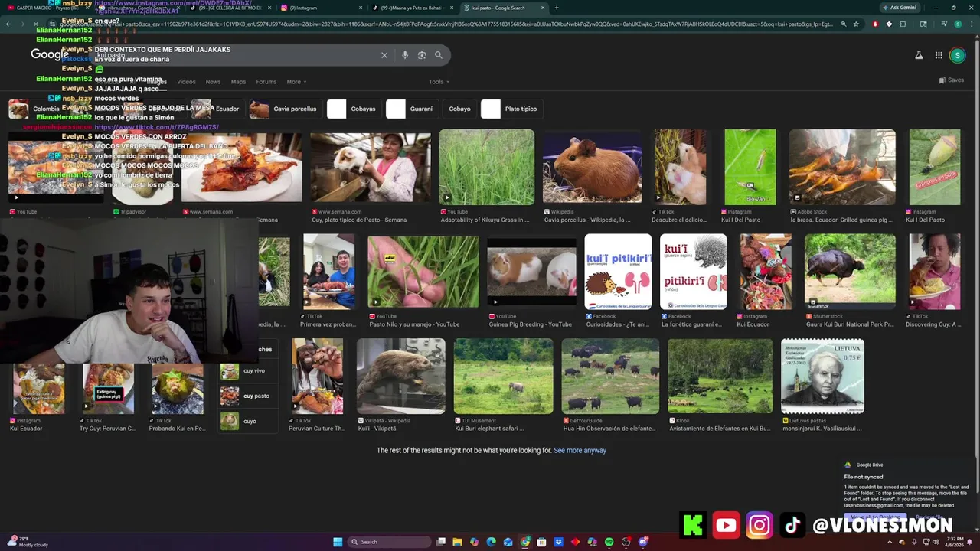Open the Google account avatar menu
This screenshot has height=551, width=980.
point(957,55)
